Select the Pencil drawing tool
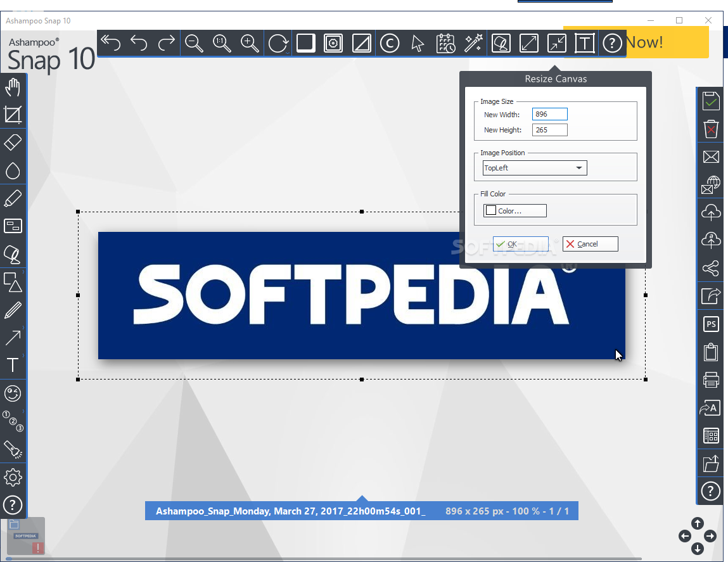 (13, 310)
